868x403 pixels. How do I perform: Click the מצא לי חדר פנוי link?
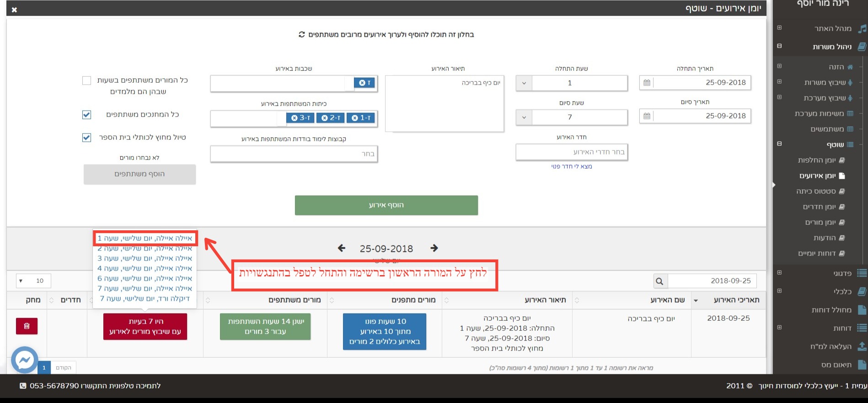pos(572,167)
